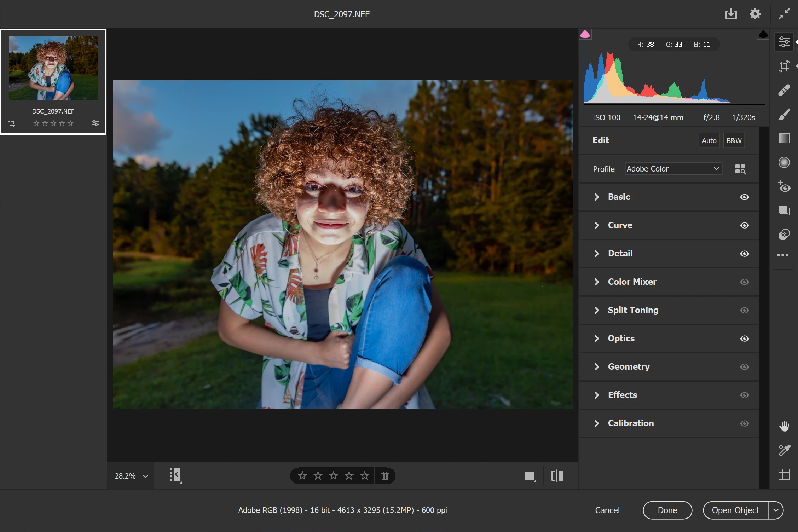
Task: Open the profile browser grid icon
Action: (740, 169)
